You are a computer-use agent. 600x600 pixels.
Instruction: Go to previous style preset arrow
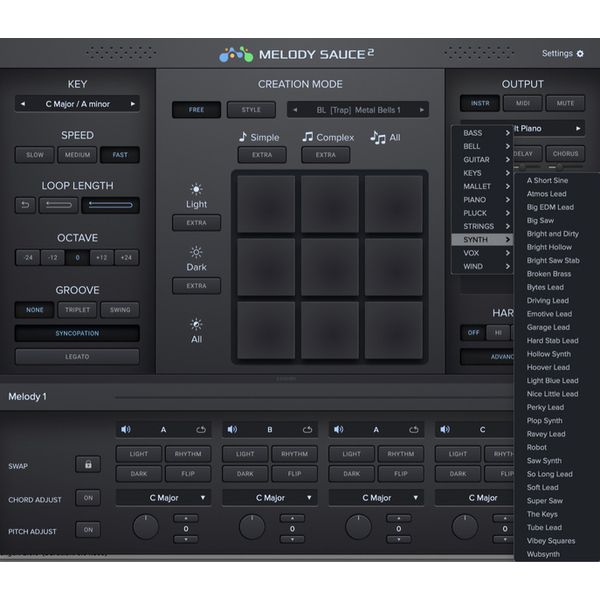coord(295,110)
